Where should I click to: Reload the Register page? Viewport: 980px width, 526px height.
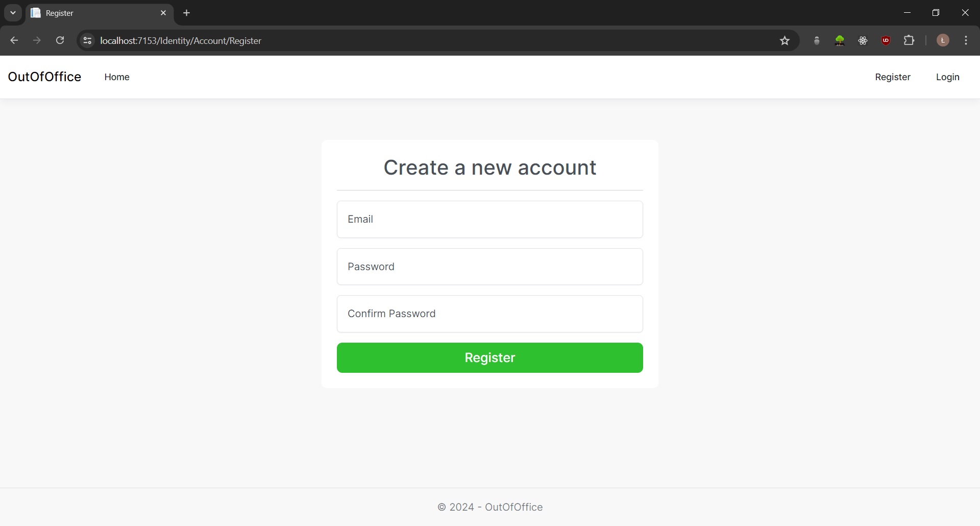click(x=60, y=40)
